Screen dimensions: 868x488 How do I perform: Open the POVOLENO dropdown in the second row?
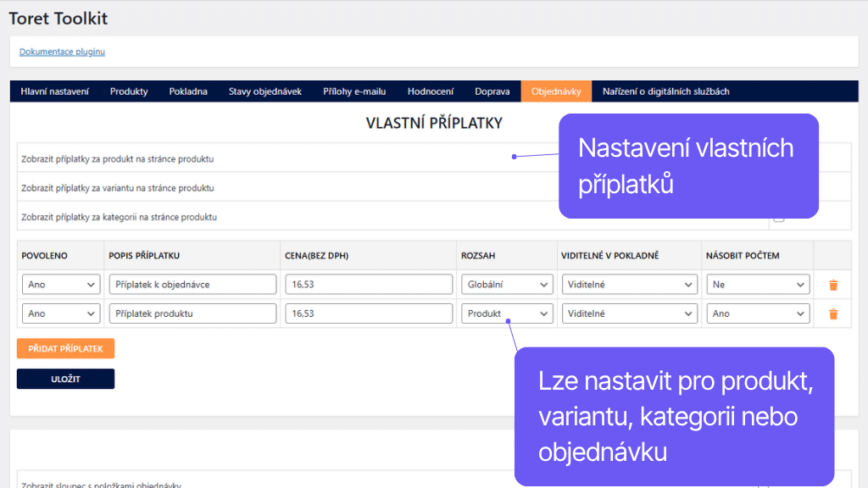click(x=60, y=313)
